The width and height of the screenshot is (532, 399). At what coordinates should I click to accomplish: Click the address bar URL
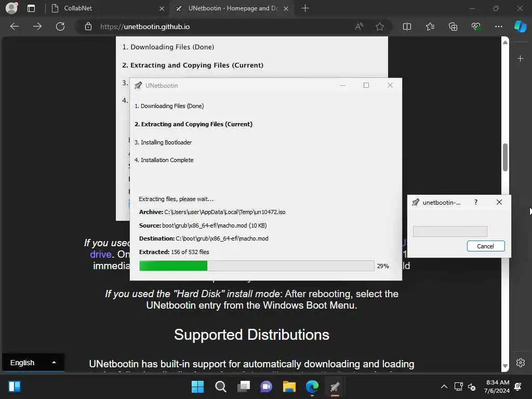point(145,27)
